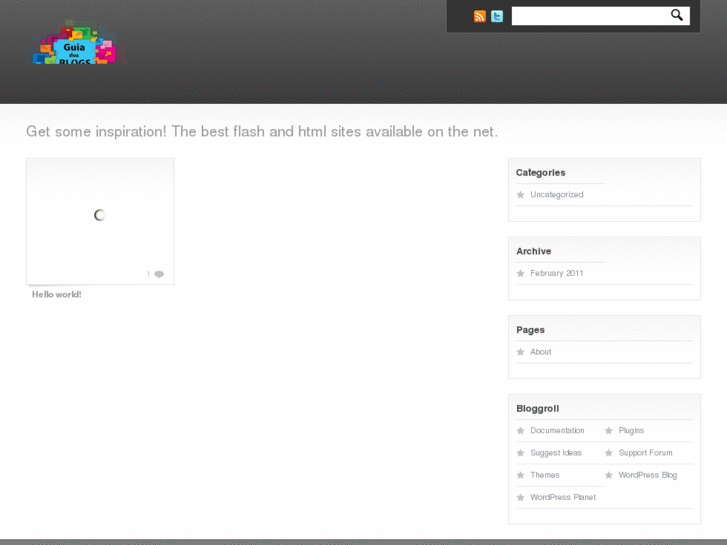Open the Documentation blogroll link
This screenshot has width=727, height=545.
[x=557, y=431]
